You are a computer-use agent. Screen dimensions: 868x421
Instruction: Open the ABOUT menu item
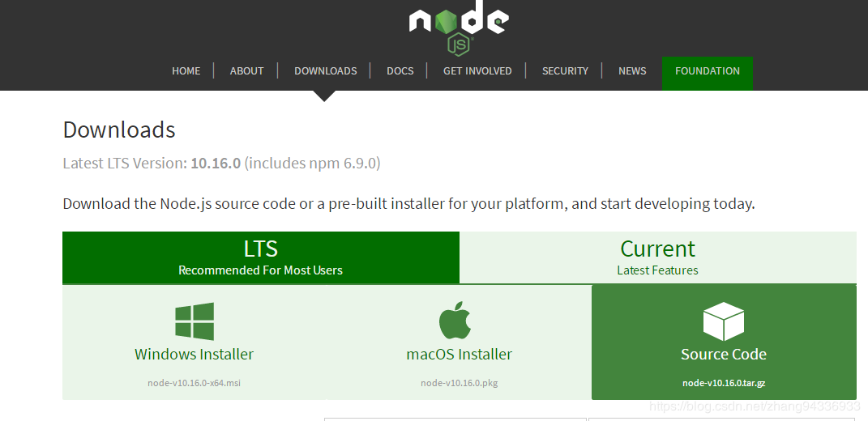point(247,70)
